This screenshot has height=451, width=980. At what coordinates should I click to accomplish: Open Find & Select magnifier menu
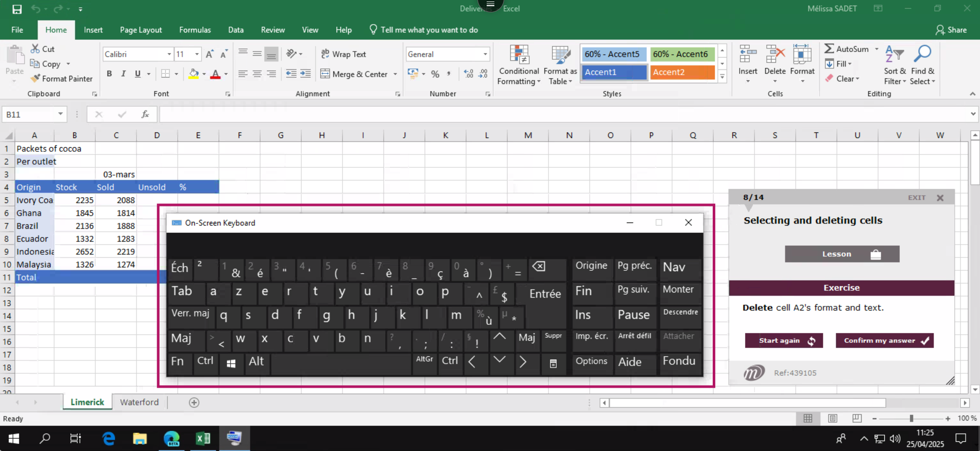point(922,65)
